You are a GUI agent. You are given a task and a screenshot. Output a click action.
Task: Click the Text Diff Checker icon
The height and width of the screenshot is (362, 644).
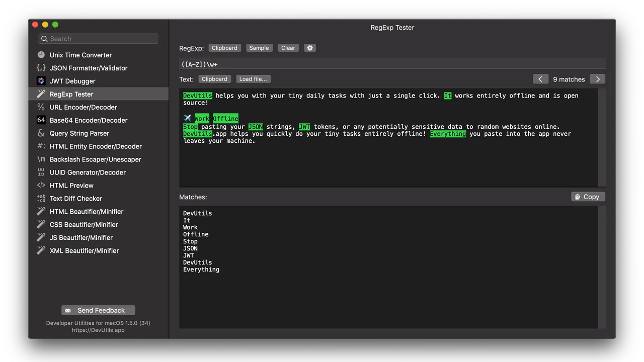click(x=41, y=199)
